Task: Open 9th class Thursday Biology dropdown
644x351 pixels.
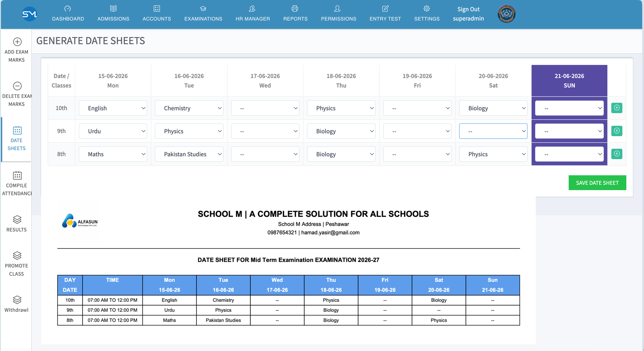Action: [341, 131]
